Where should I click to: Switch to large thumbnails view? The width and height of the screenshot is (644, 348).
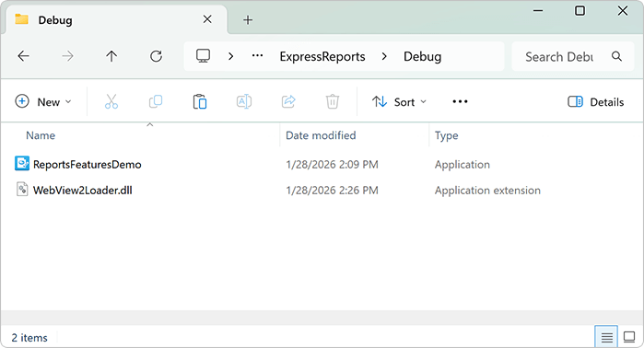point(629,337)
